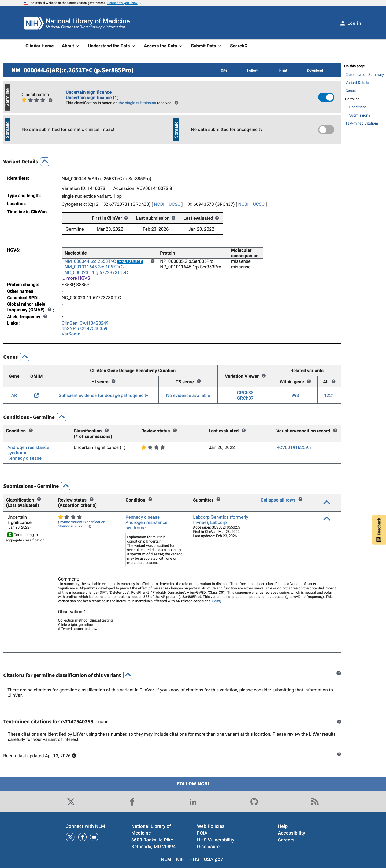Collapse the Labcorp Genetics submission row
Viewport: 386px width, 868px height.
pos(326,519)
